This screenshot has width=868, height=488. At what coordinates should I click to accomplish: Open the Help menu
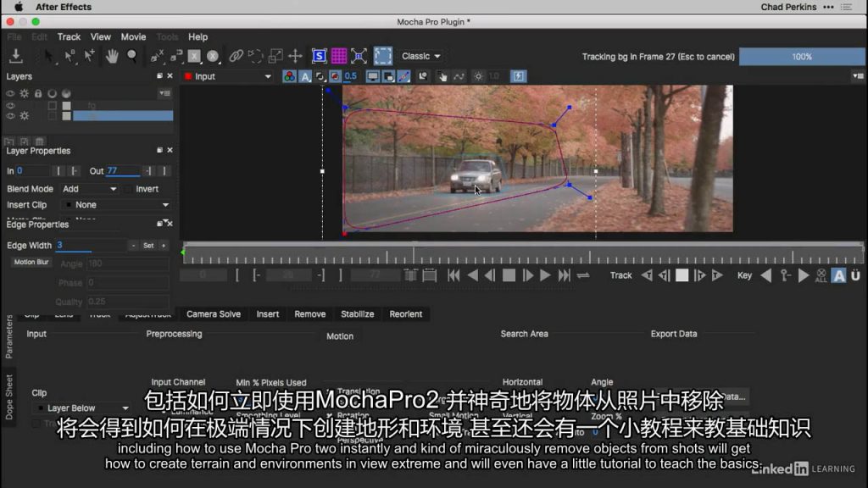coord(198,37)
